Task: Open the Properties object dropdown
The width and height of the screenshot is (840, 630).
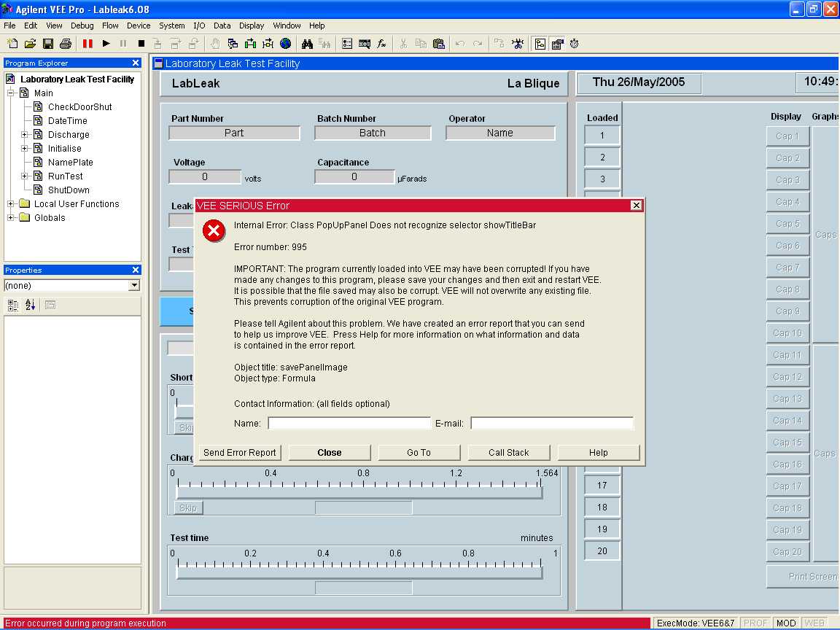Action: click(x=134, y=286)
